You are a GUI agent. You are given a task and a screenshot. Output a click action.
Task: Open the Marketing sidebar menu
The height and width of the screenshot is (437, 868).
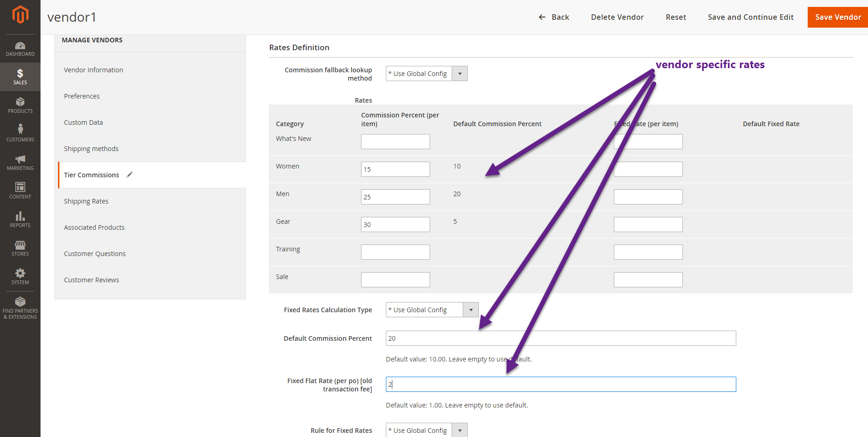click(20, 163)
